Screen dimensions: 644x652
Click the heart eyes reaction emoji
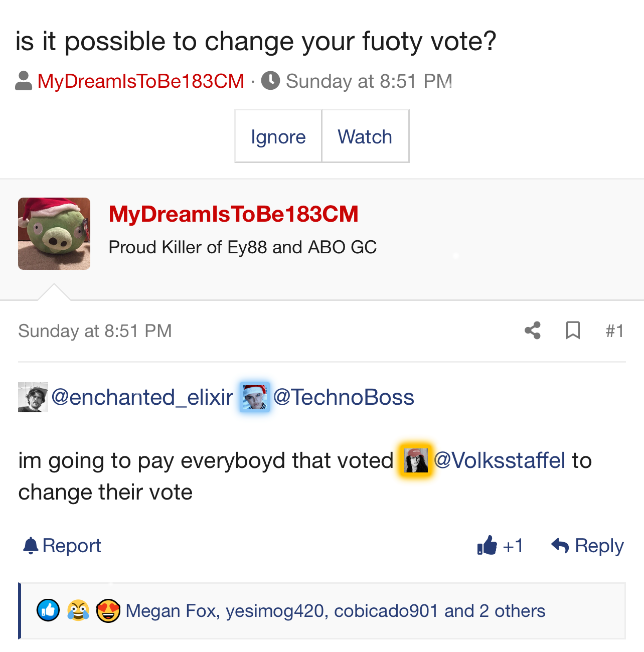point(108,610)
